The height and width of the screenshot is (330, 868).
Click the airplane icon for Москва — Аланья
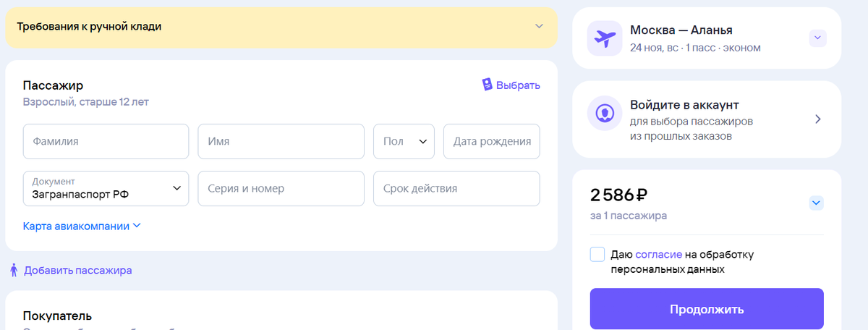point(605,38)
